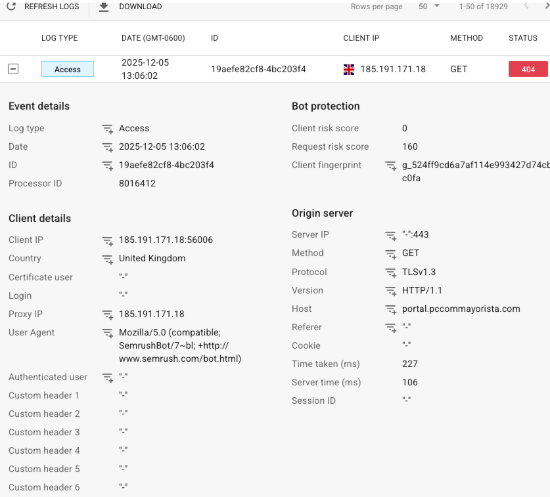550x497 pixels.
Task: Click Custom header 1 label
Action: coord(44,396)
